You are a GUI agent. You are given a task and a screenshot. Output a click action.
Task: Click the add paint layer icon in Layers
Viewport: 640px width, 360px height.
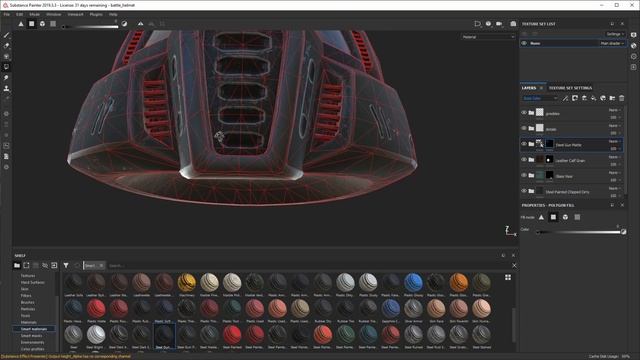(x=584, y=98)
